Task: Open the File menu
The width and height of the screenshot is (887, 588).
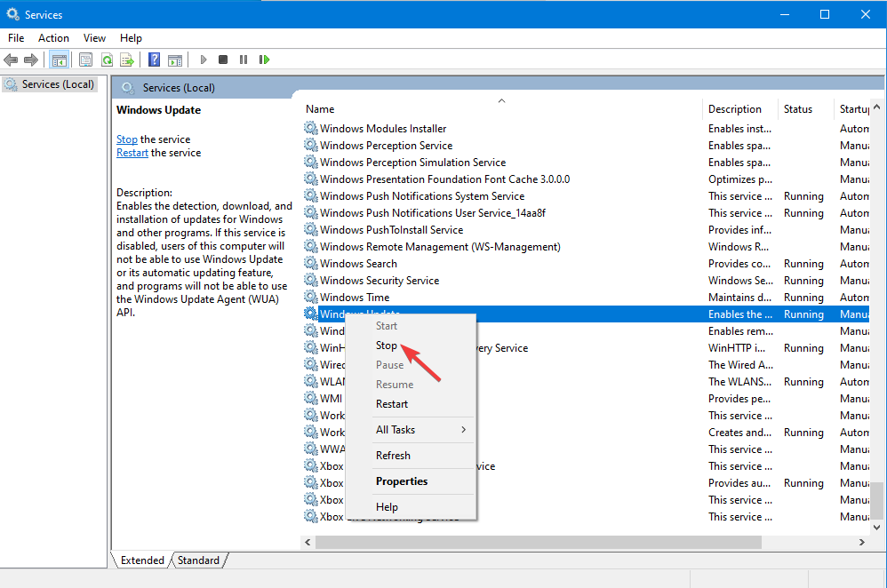Action: click(x=16, y=38)
